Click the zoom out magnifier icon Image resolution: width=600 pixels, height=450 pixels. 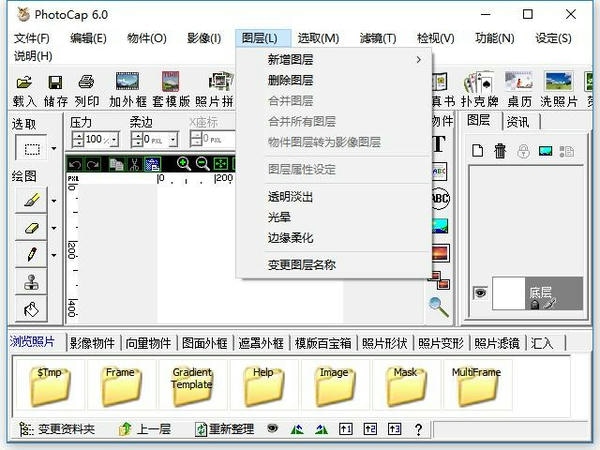click(x=202, y=164)
